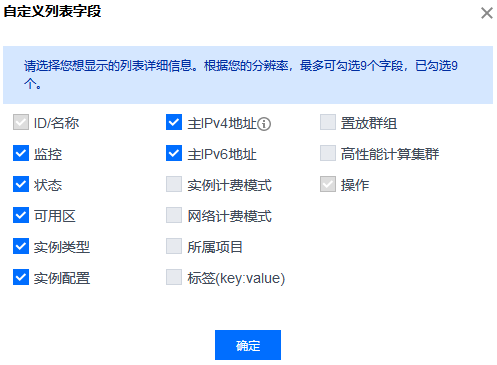Close the 自定义列表字段 dialog
This screenshot has height=365, width=497.
tap(487, 13)
